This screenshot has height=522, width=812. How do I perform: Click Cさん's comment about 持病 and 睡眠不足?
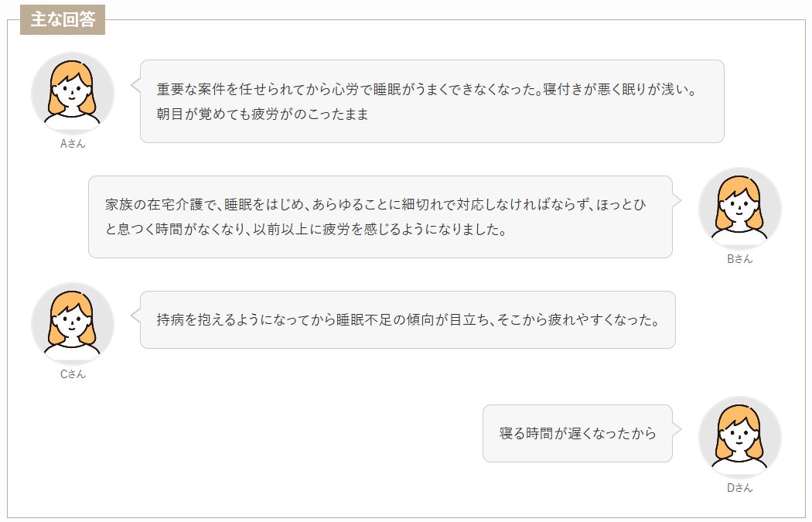tap(408, 319)
